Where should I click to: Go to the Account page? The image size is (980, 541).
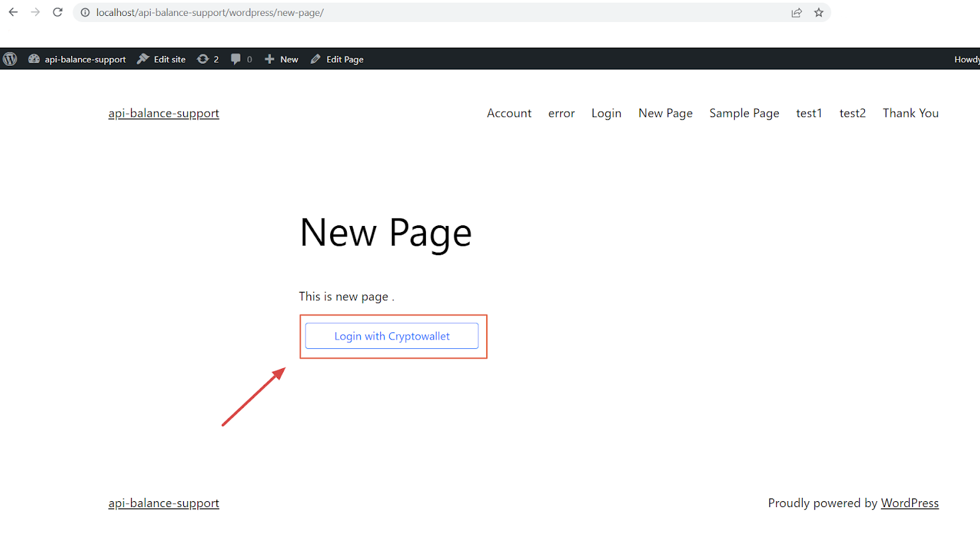tap(509, 113)
